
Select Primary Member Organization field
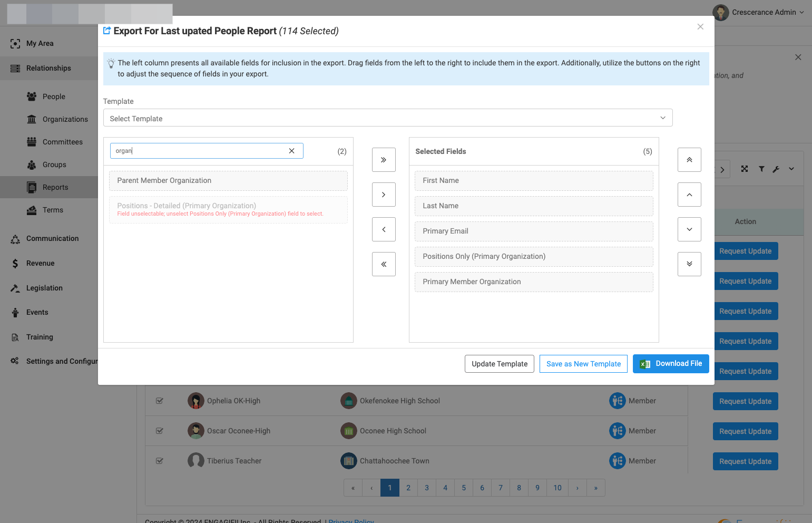tap(534, 282)
